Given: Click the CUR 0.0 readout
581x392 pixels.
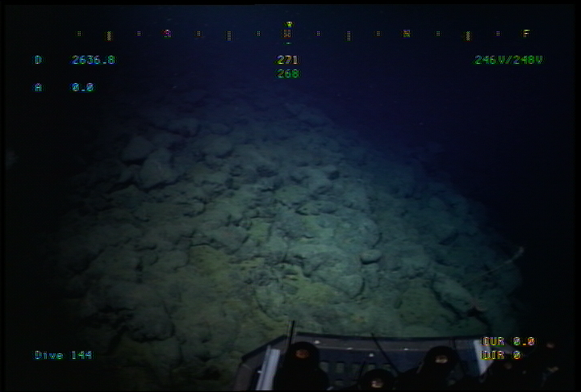Looking at the screenshot, I should (508, 342).
